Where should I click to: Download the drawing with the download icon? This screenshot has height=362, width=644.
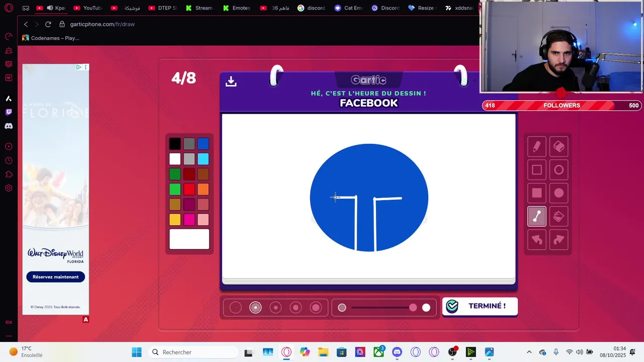(231, 81)
